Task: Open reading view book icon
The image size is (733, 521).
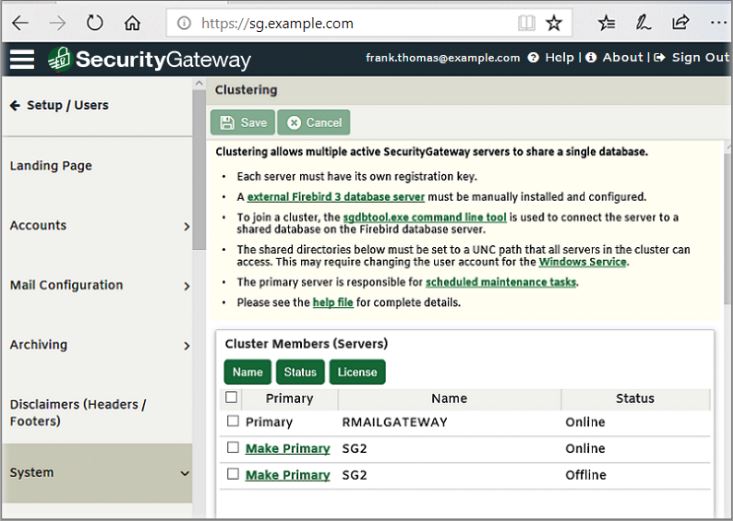Action: point(527,22)
